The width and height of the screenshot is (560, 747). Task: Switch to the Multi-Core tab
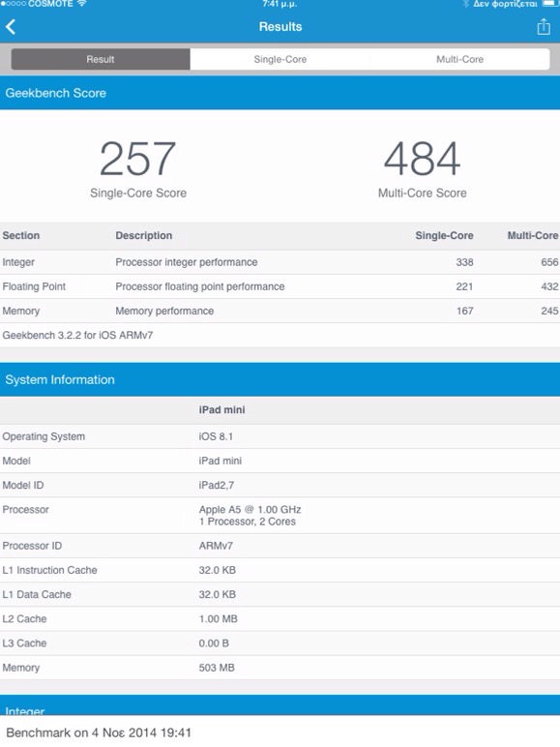[459, 59]
